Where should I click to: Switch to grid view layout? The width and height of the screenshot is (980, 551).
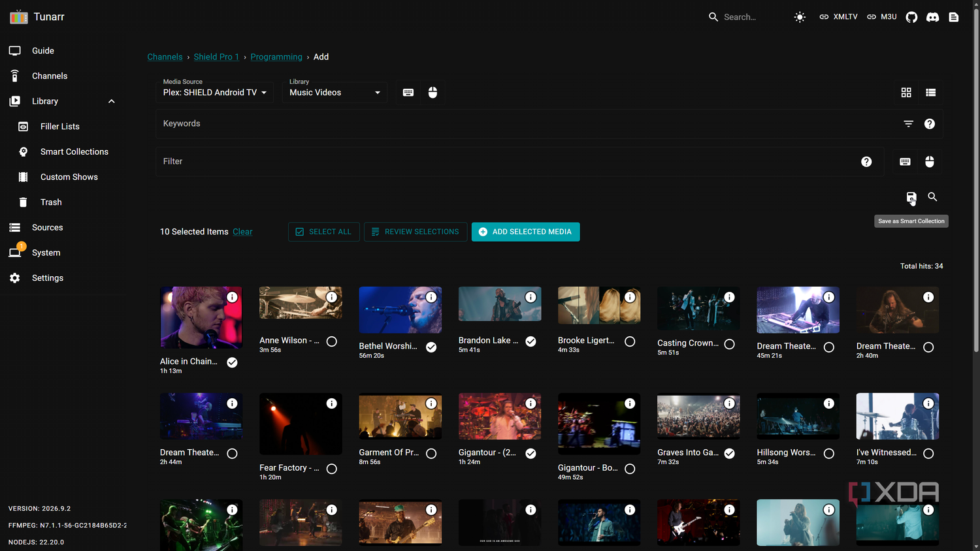pos(906,93)
